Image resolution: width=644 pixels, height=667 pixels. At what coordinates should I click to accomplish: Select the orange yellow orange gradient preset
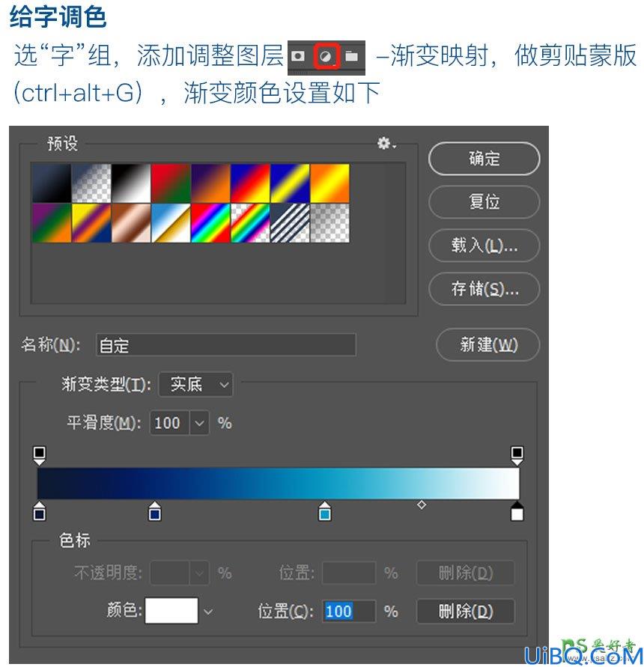click(x=330, y=183)
